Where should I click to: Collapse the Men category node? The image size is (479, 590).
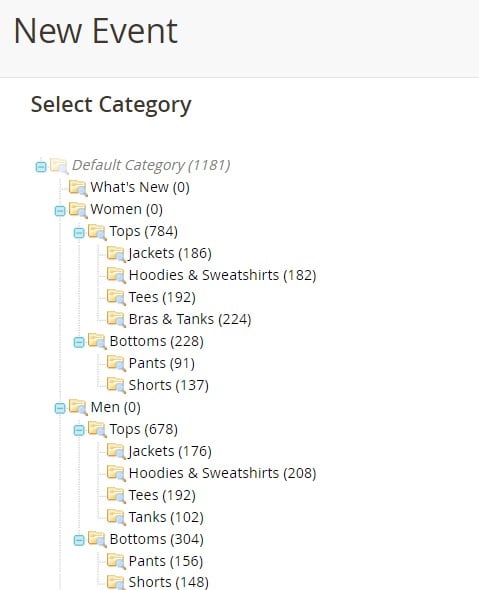pyautogui.click(x=60, y=408)
